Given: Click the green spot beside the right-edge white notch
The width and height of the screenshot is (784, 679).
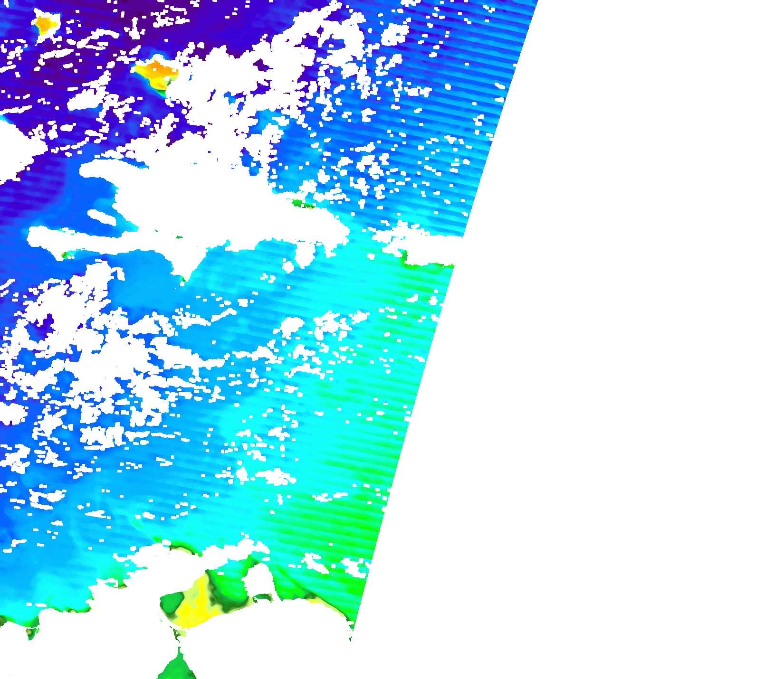Looking at the screenshot, I should 405,258.
